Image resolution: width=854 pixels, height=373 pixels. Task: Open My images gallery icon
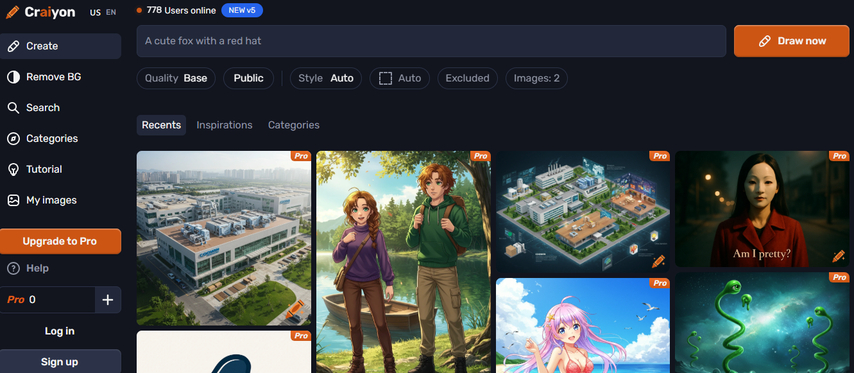(13, 200)
